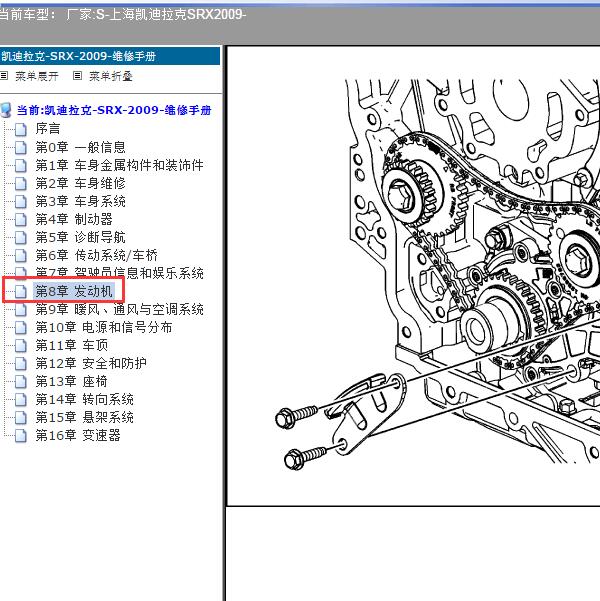Click the 菜单折叠 collapse-menu button
600x601 pixels.
(111, 76)
